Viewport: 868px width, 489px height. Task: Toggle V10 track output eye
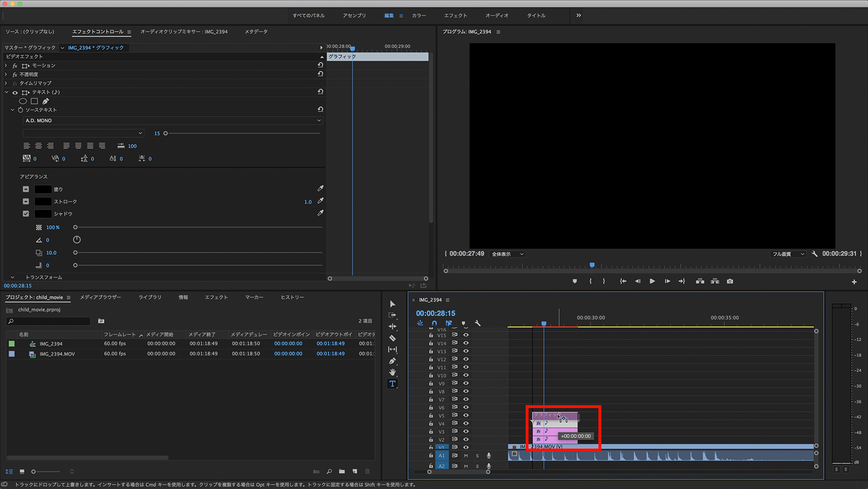(x=466, y=375)
